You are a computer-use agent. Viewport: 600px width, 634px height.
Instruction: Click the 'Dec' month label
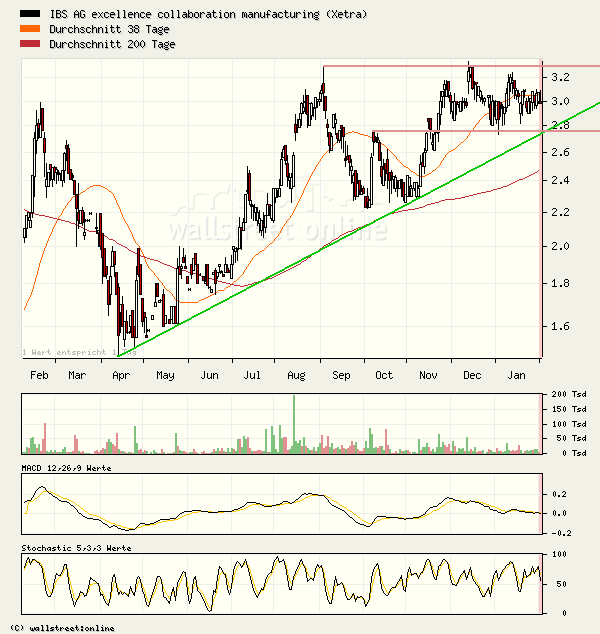coord(472,375)
